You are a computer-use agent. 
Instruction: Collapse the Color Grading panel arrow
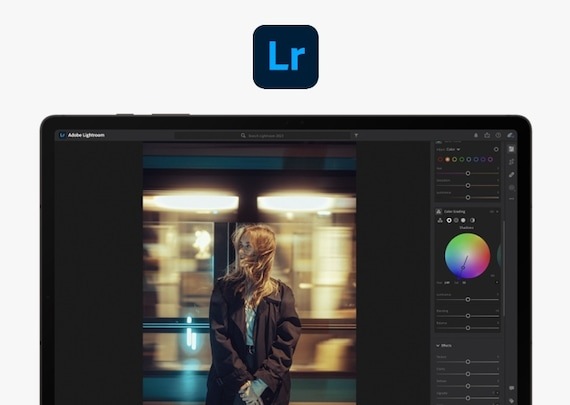pos(497,212)
